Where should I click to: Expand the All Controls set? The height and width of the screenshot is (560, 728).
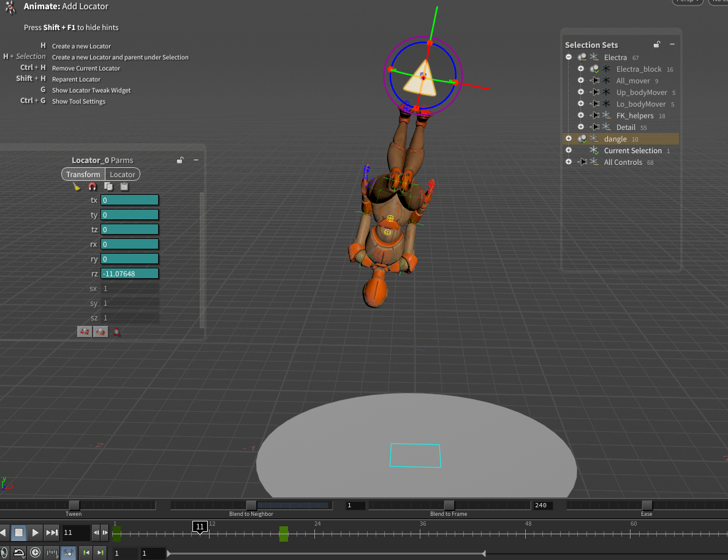[x=569, y=162]
